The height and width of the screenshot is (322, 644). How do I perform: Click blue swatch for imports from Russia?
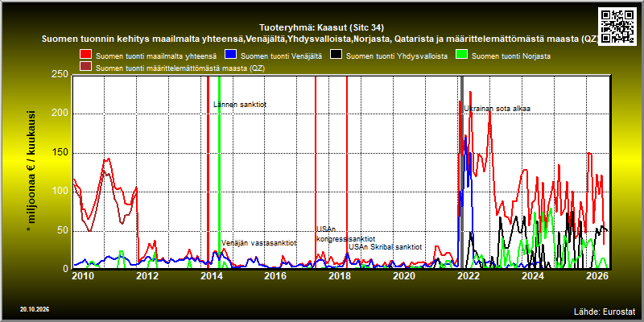230,55
